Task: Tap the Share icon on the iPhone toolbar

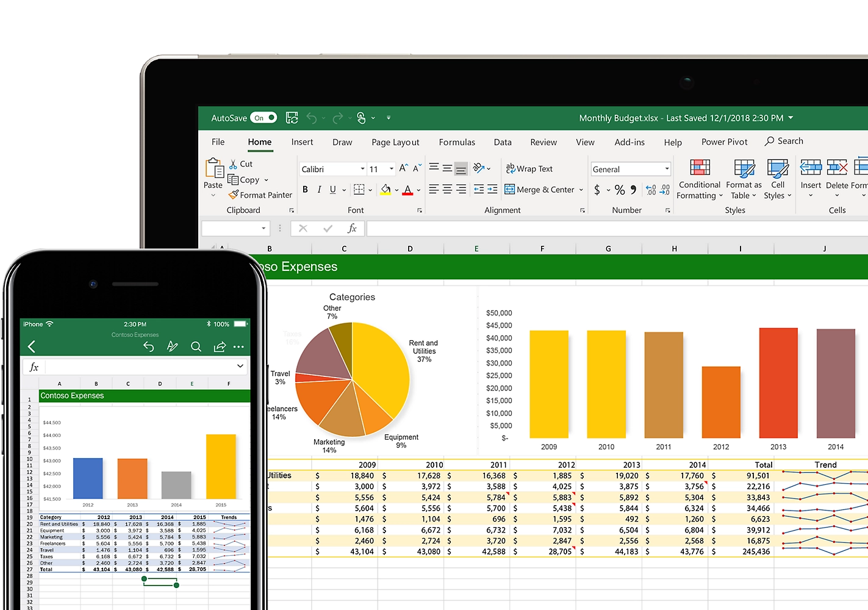Action: [x=219, y=346]
